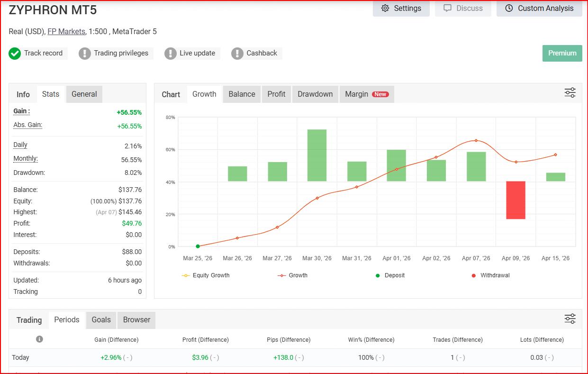
Task: Open chart filter settings sliders icon
Action: point(570,93)
